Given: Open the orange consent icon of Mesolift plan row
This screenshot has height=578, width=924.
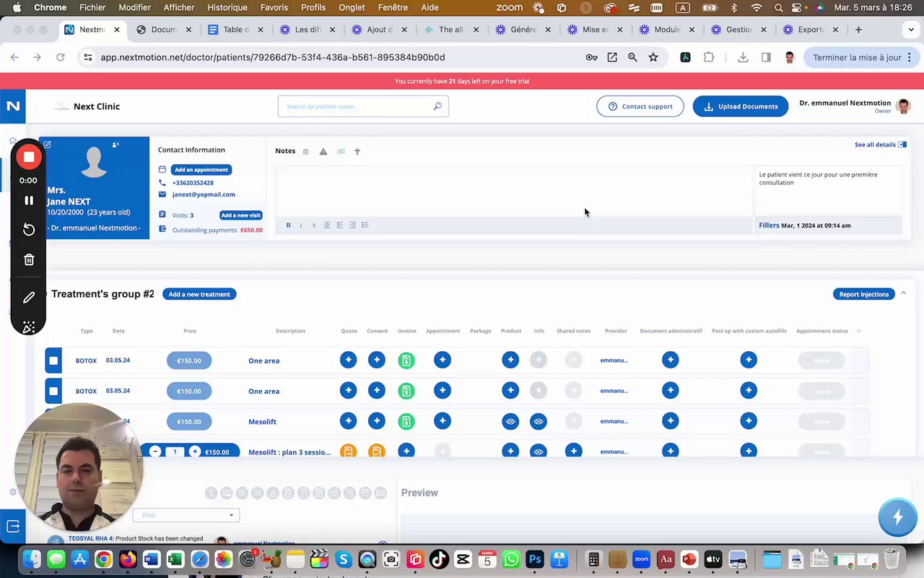Looking at the screenshot, I should point(377,452).
